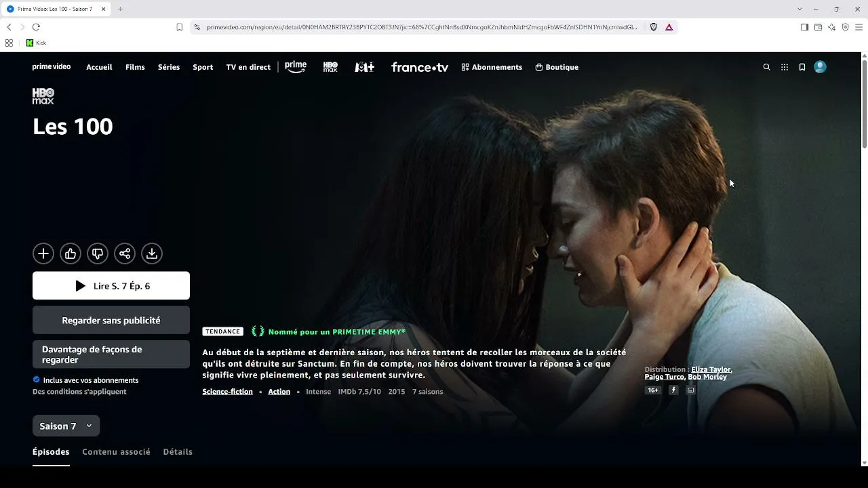This screenshot has height=488, width=868.
Task: Open the Films menu
Action: point(135,67)
